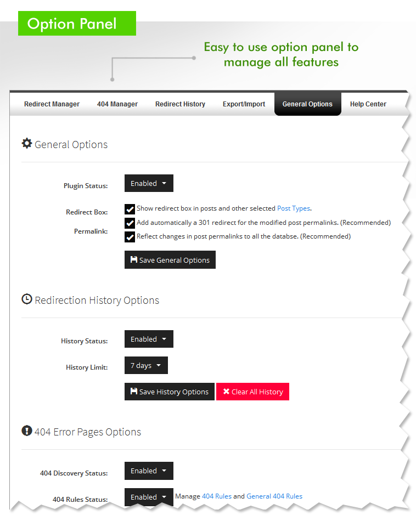The height and width of the screenshot is (532, 416).
Task: Uncheck the Show redirect box in posts checkbox
Action: (x=130, y=209)
